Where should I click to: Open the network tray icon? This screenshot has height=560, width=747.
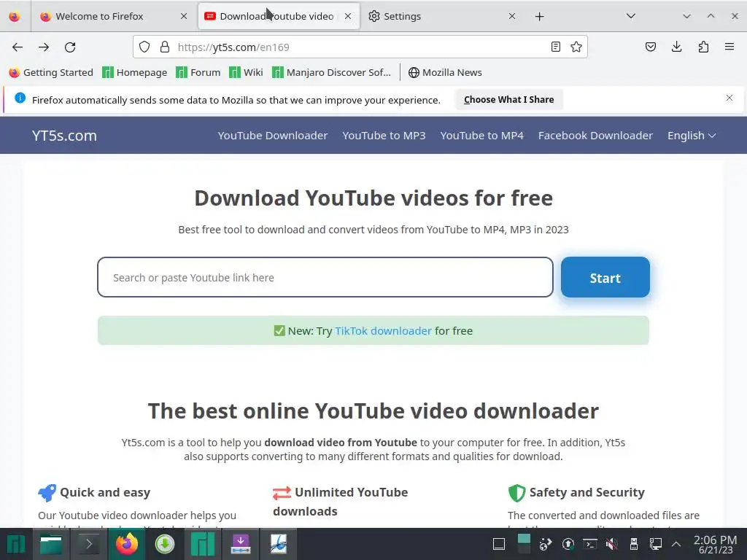(656, 544)
